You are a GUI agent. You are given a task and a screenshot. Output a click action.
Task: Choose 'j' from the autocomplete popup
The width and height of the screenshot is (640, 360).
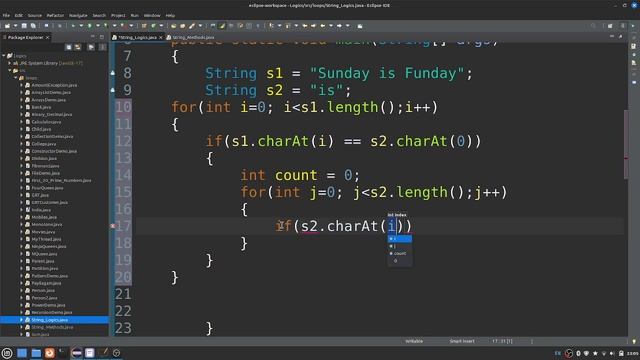(x=400, y=246)
